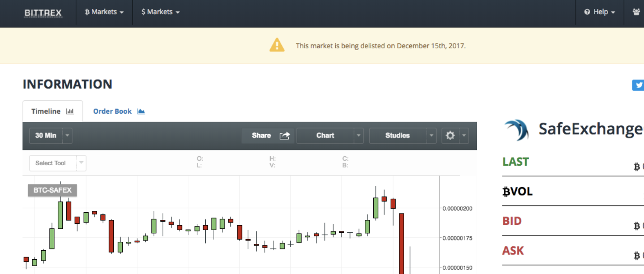The height and width of the screenshot is (274, 644).
Task: Click the BTC-SAFEX chart label
Action: (52, 190)
